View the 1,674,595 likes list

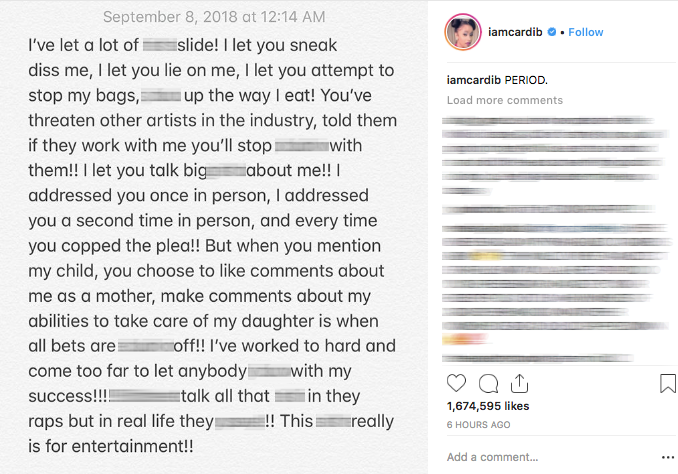(487, 408)
